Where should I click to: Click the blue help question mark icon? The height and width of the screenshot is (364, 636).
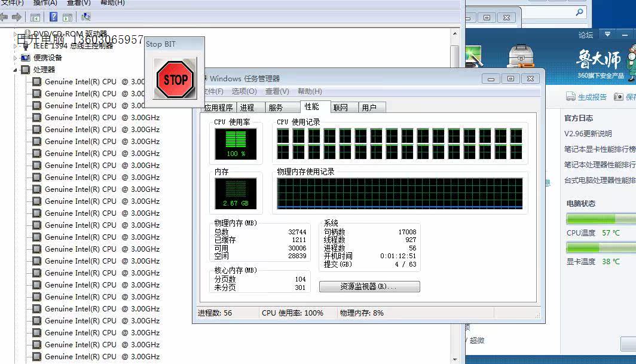[x=53, y=17]
